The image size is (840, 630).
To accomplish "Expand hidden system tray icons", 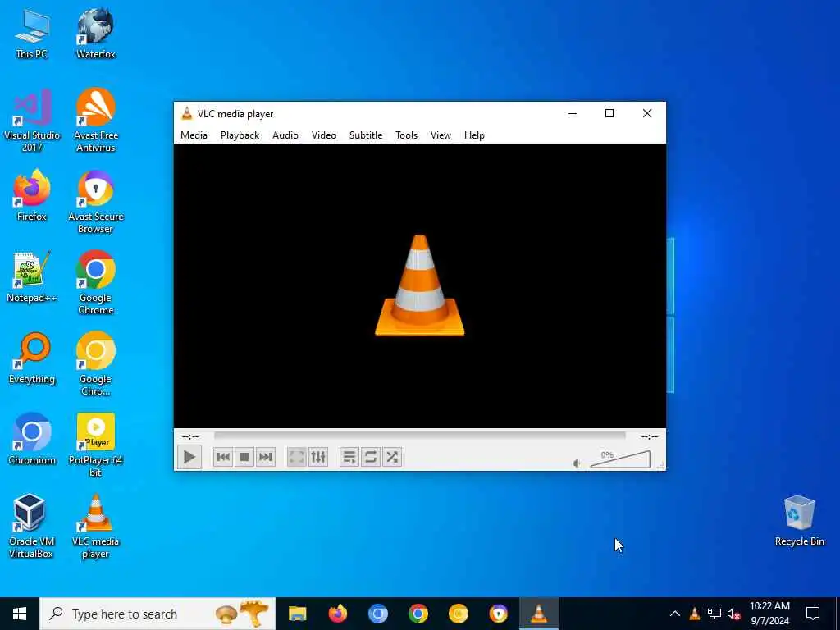I will [x=675, y=614].
